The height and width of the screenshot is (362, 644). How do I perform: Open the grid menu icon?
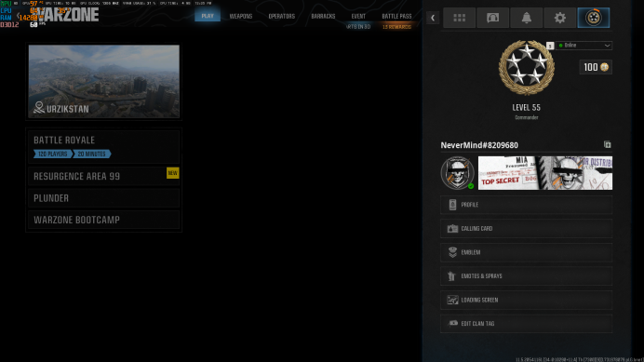[459, 18]
